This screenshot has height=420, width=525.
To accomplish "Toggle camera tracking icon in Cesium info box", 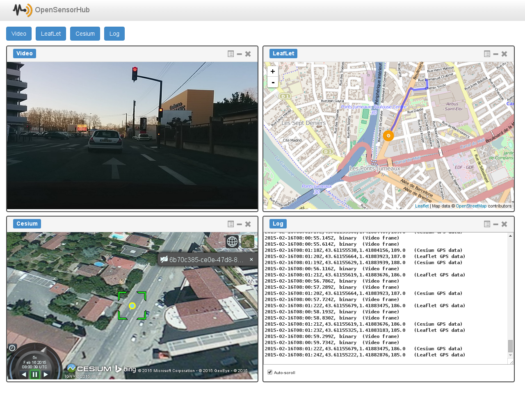I will coord(164,259).
